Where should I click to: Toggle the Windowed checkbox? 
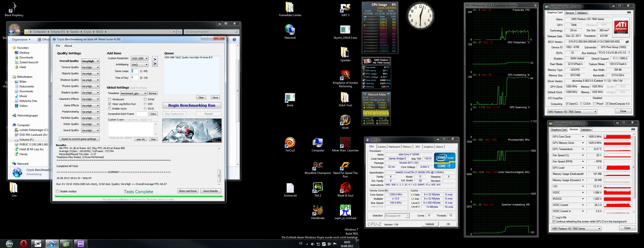pyautogui.click(x=109, y=99)
